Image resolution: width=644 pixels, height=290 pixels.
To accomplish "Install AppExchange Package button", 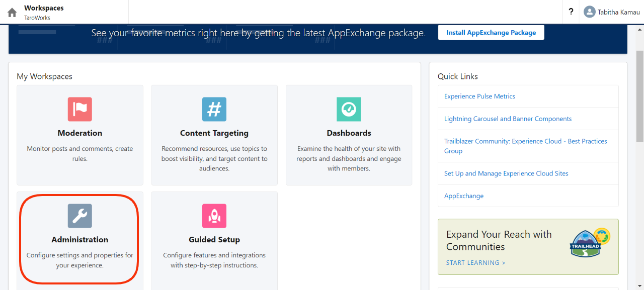I will [x=491, y=33].
